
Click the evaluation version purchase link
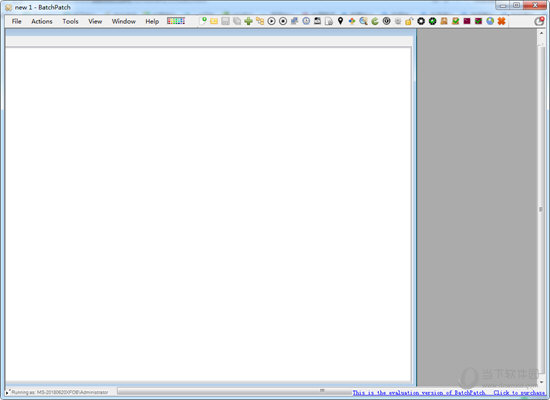pyautogui.click(x=449, y=393)
